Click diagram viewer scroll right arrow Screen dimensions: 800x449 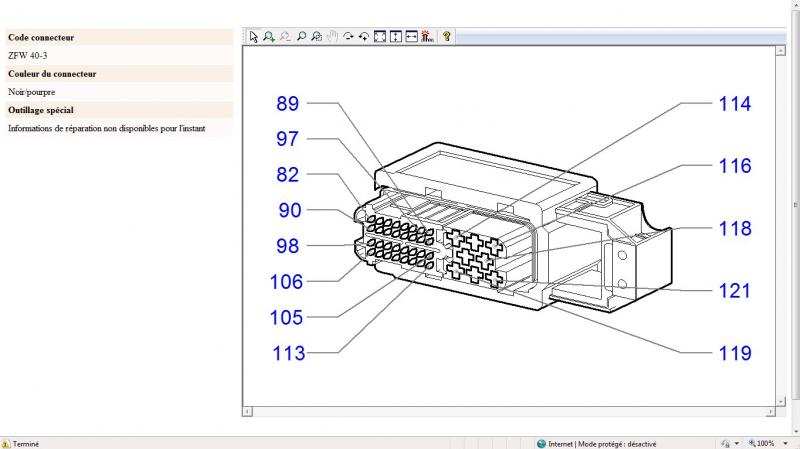click(770, 411)
